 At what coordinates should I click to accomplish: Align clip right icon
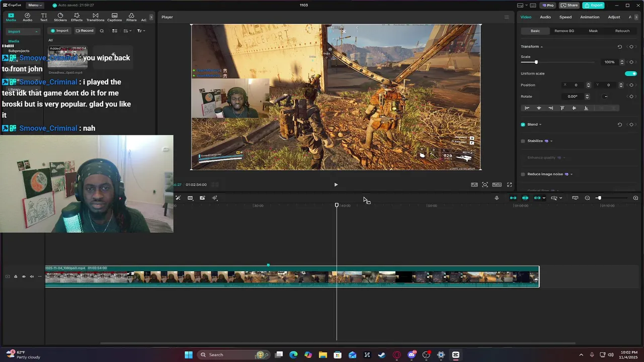550,108
